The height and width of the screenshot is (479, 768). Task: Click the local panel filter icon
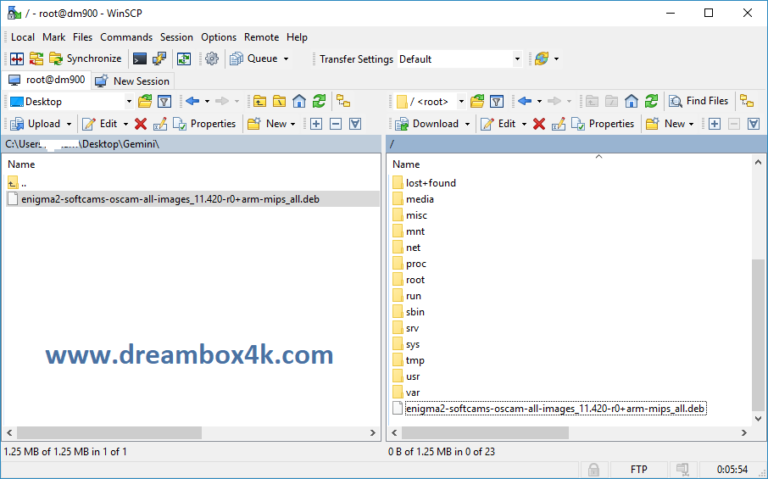point(165,101)
